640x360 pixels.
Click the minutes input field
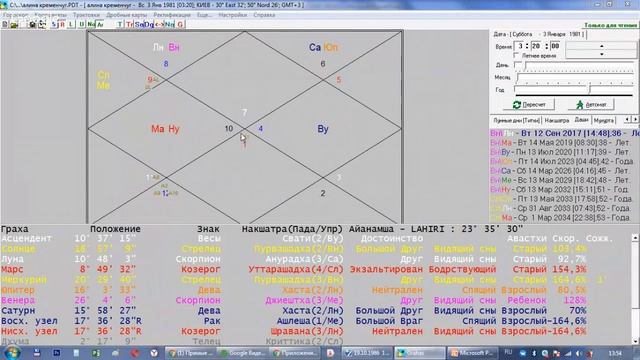[536, 46]
